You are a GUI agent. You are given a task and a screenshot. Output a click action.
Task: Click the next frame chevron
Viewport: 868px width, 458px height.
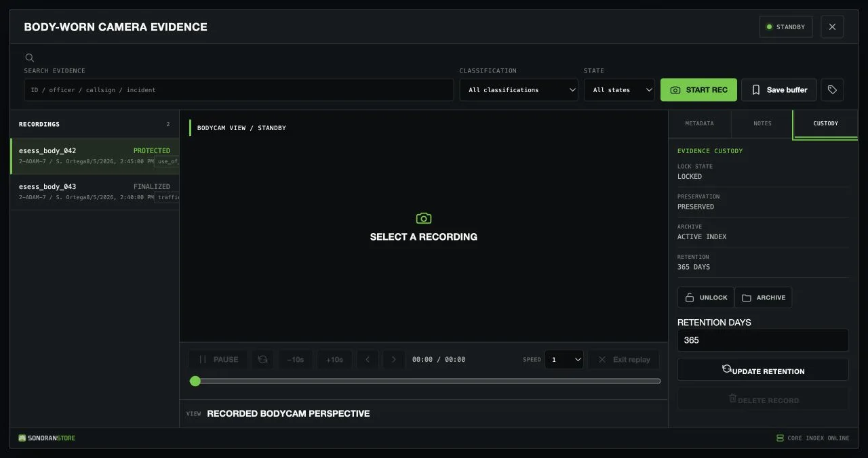[x=394, y=360]
